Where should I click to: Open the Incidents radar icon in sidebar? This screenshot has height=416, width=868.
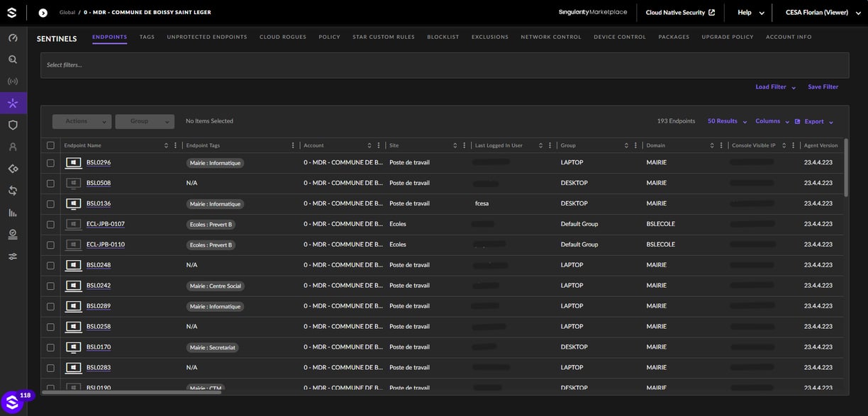coord(13,81)
